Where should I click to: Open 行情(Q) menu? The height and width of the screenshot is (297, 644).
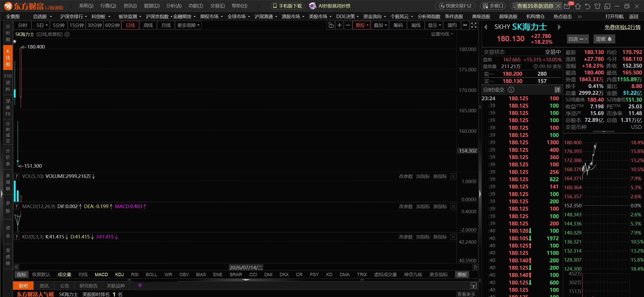point(108,6)
